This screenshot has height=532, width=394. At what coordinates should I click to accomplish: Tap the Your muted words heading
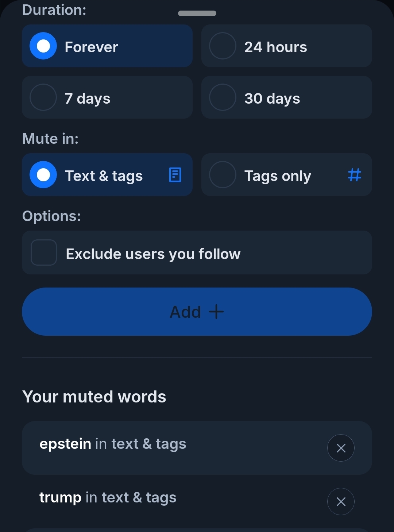click(x=94, y=397)
